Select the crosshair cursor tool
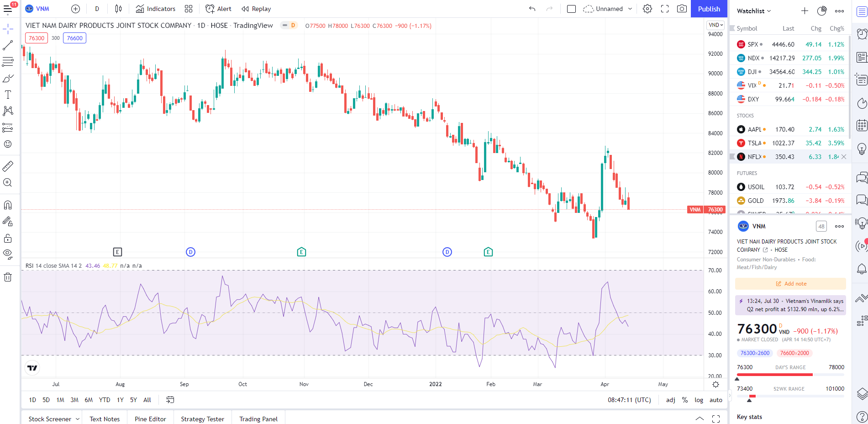Screen dimensions: 868x424 pos(8,29)
